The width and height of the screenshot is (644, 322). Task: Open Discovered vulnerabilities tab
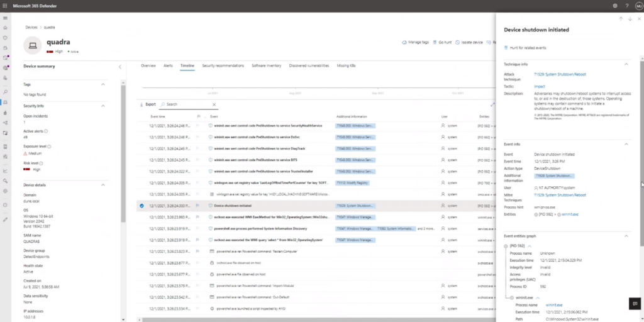[x=309, y=65]
